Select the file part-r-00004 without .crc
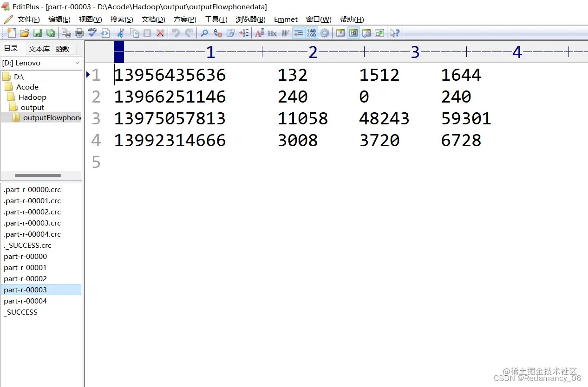This screenshot has height=387, width=588. click(25, 301)
